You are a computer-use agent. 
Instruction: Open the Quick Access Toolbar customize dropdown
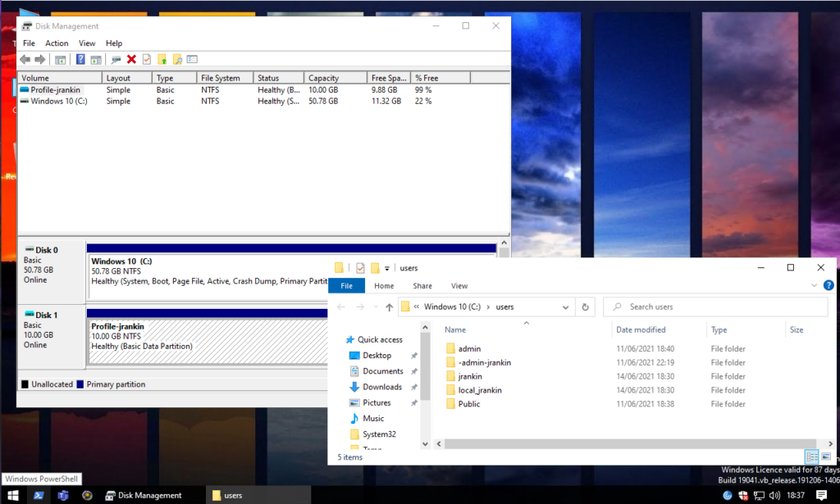click(x=387, y=268)
